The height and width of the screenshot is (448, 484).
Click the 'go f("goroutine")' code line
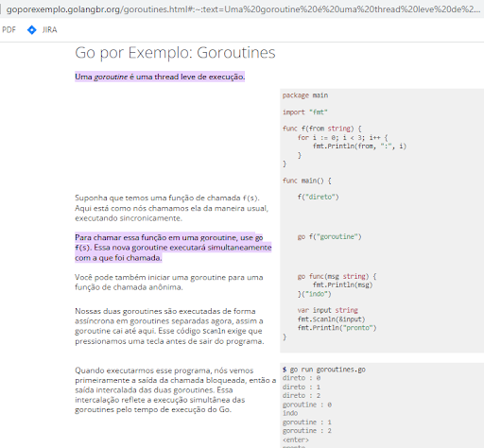[x=329, y=236]
